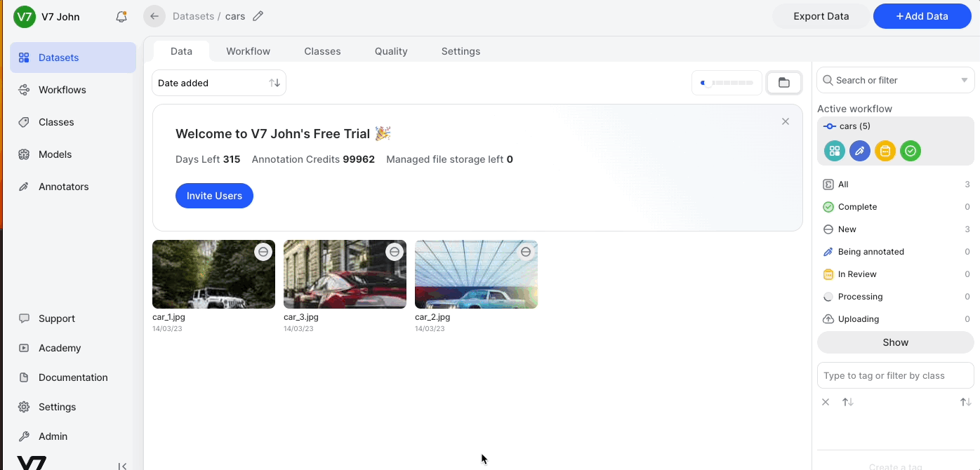The width and height of the screenshot is (980, 470).
Task: Filter by Being annotated status
Action: (896, 252)
